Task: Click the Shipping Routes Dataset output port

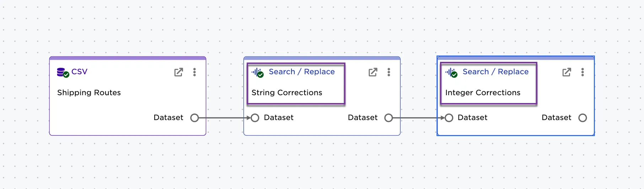Action: (x=194, y=118)
